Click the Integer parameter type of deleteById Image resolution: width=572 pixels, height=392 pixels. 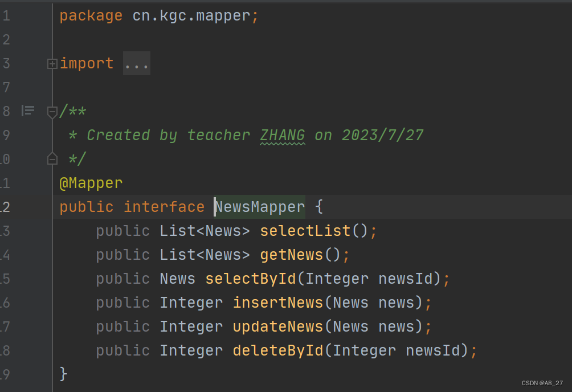click(363, 350)
